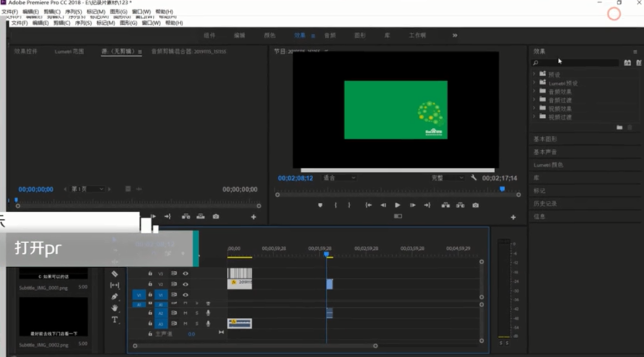Image resolution: width=644 pixels, height=357 pixels.
Task: Switch to the 颜色 workspace
Action: click(x=269, y=36)
